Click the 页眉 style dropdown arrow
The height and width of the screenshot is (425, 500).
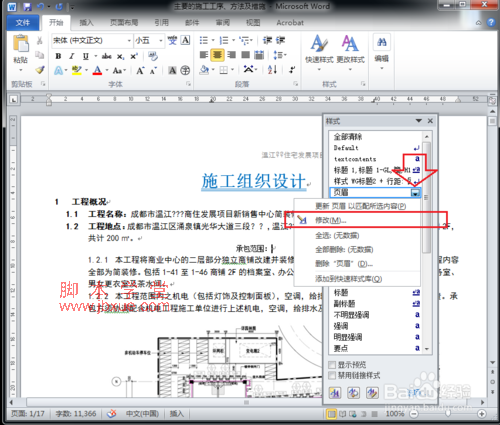tap(415, 193)
